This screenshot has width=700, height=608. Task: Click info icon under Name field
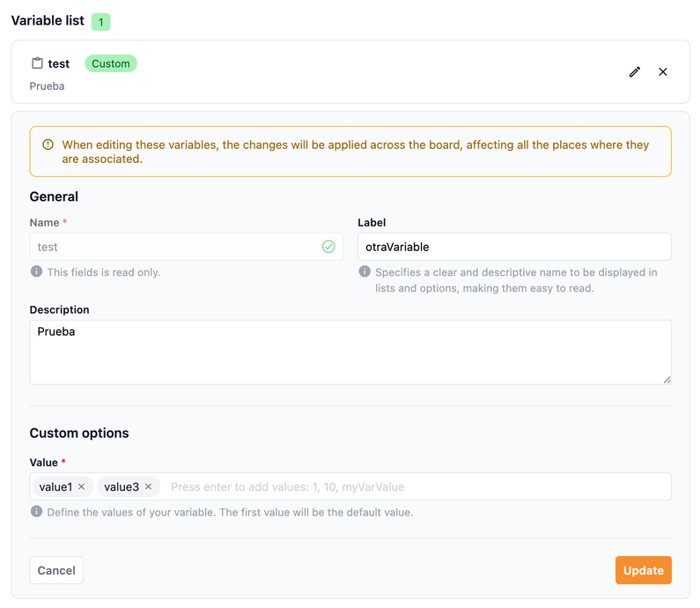[x=36, y=272]
